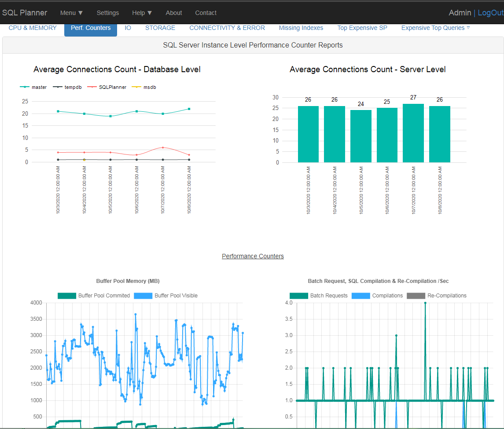The height and width of the screenshot is (429, 504).
Task: Select the STORAGE tab
Action: [160, 28]
